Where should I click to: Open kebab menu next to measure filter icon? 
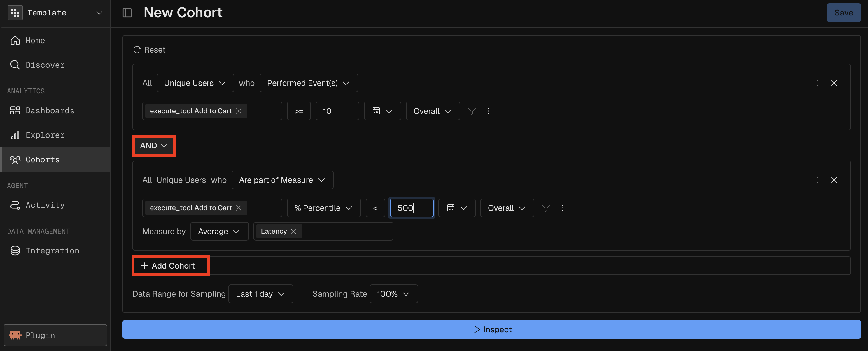[562, 208]
